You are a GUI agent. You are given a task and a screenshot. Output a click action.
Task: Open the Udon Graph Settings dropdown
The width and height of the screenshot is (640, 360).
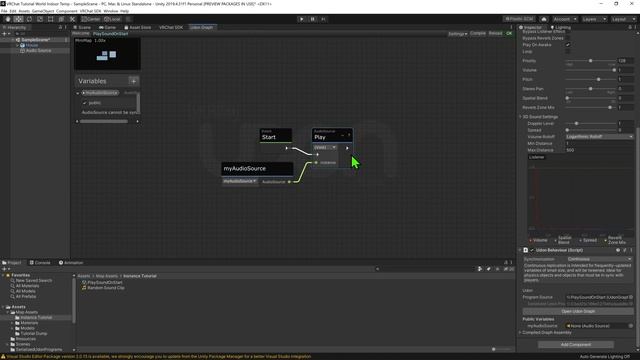457,33
